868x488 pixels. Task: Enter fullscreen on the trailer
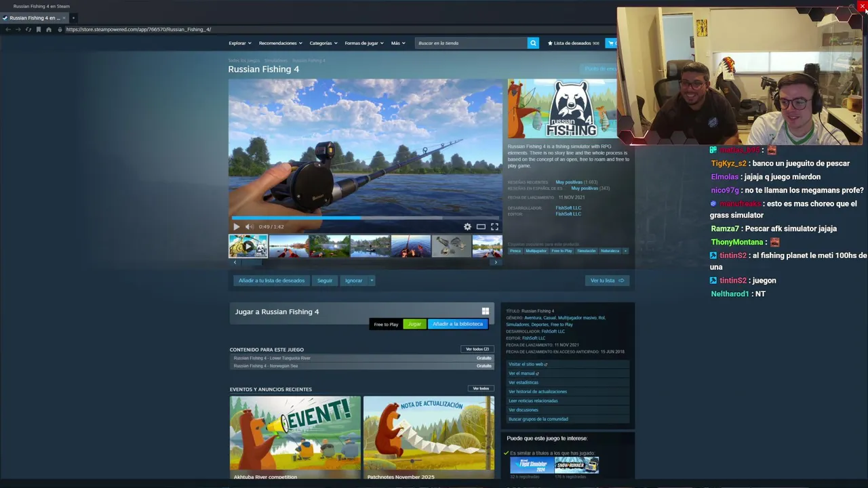point(494,226)
